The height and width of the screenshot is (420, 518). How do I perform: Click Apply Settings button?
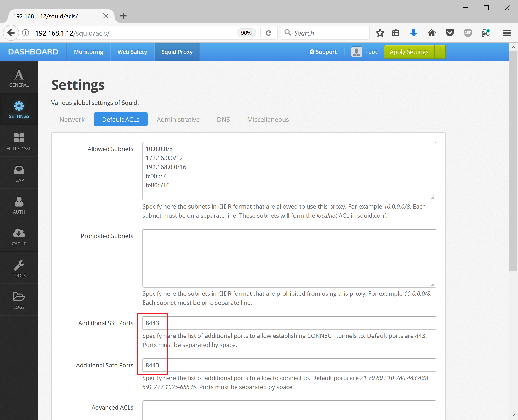(409, 51)
